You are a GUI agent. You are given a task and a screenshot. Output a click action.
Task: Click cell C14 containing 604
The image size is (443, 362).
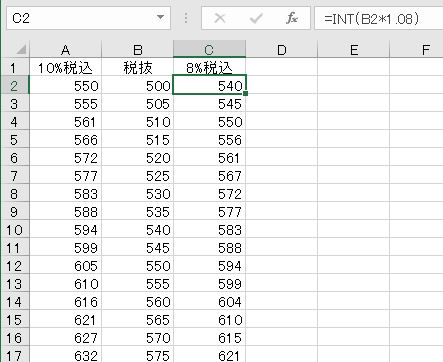click(209, 302)
